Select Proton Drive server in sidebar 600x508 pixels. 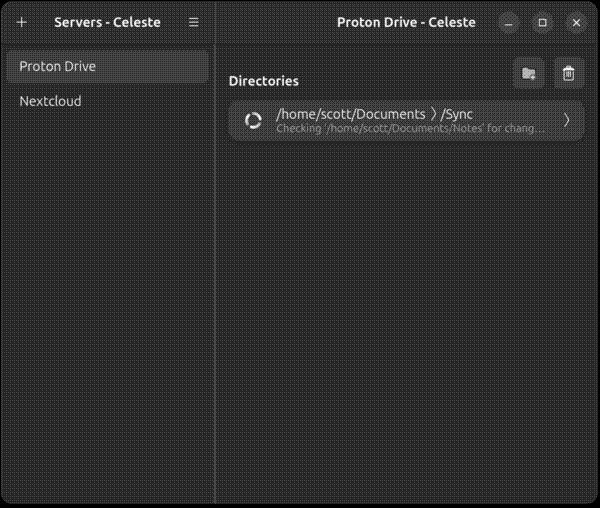[108, 67]
